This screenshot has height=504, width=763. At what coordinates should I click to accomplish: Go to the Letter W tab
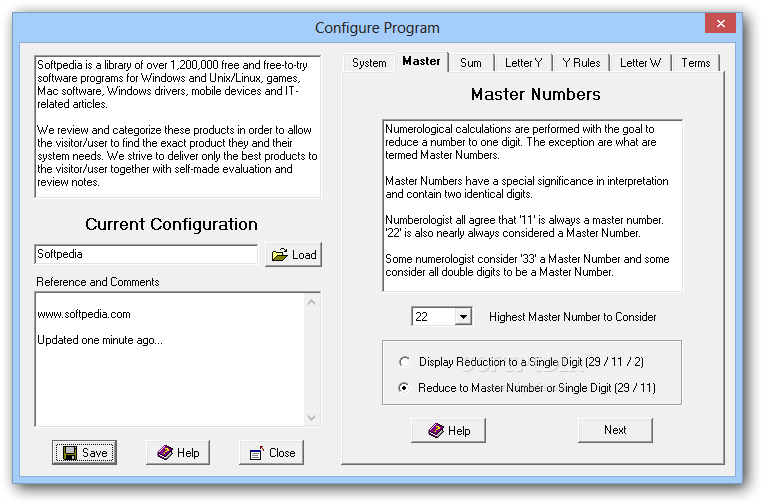click(640, 63)
